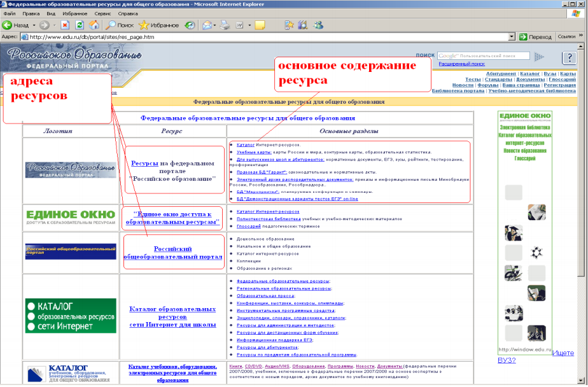The height and width of the screenshot is (387, 588).
Task: Click the yellow note Discuss icon
Action: 260,25
